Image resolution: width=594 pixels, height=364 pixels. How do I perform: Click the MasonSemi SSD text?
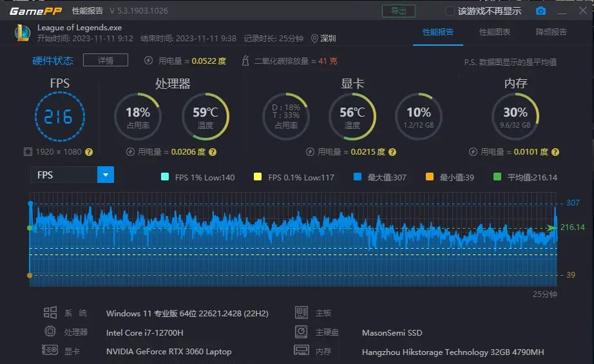[392, 333]
